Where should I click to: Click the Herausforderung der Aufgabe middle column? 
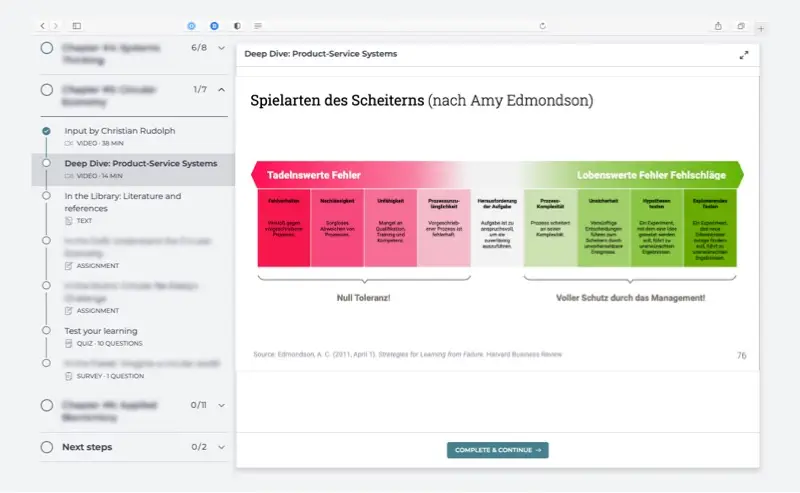coord(497,228)
